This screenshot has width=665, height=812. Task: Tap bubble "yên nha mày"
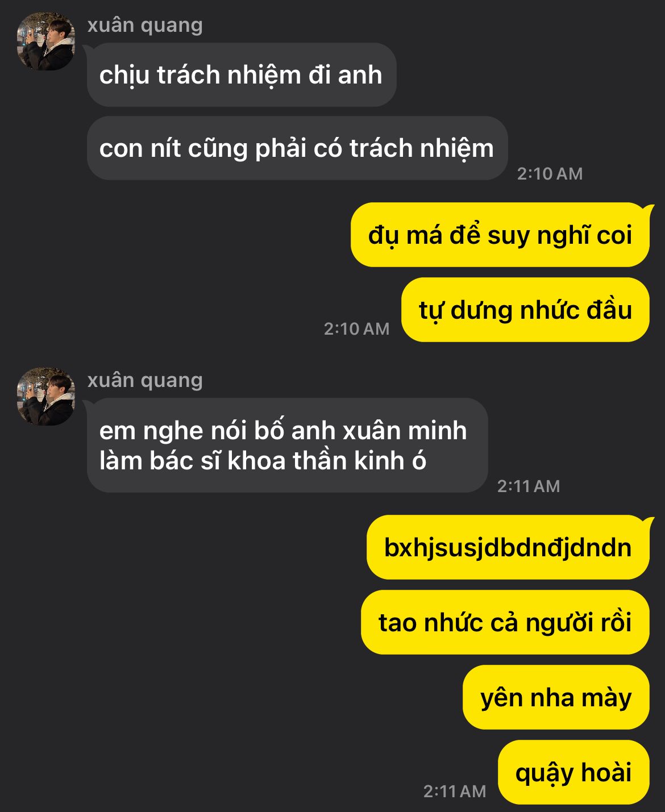tap(556, 697)
